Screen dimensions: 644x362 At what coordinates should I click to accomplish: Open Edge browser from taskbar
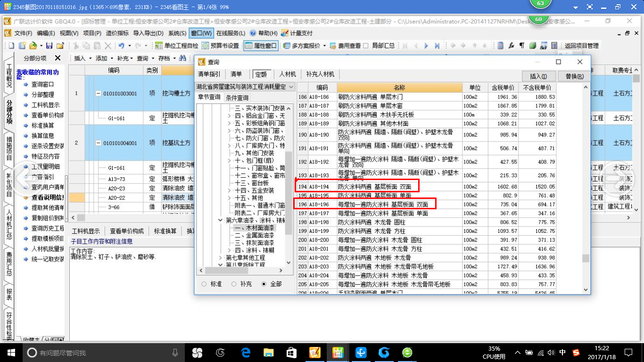click(x=246, y=352)
